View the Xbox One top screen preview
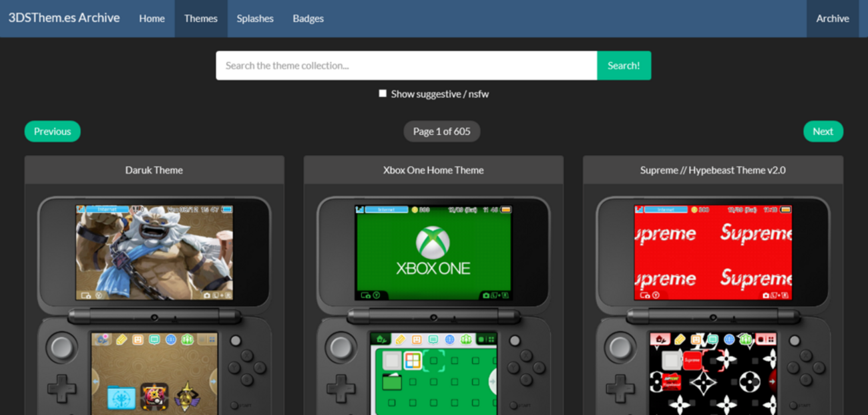Viewport: 868px width, 415px height. (433, 252)
